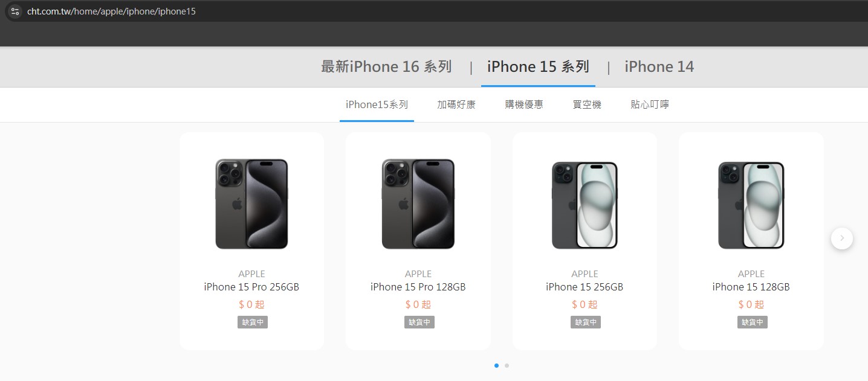Click the iPhone 15 128GB title link
This screenshot has width=868, height=381.
tap(751, 287)
